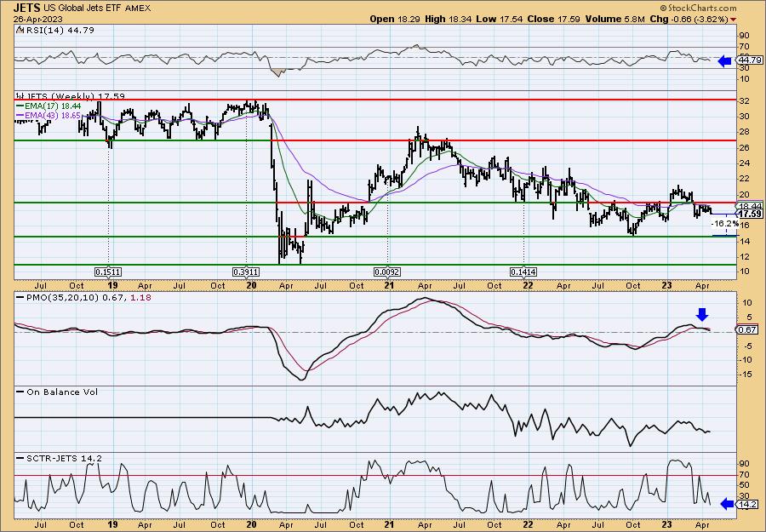Click the 28 price axis label
The image size is (766, 532).
pos(745,132)
